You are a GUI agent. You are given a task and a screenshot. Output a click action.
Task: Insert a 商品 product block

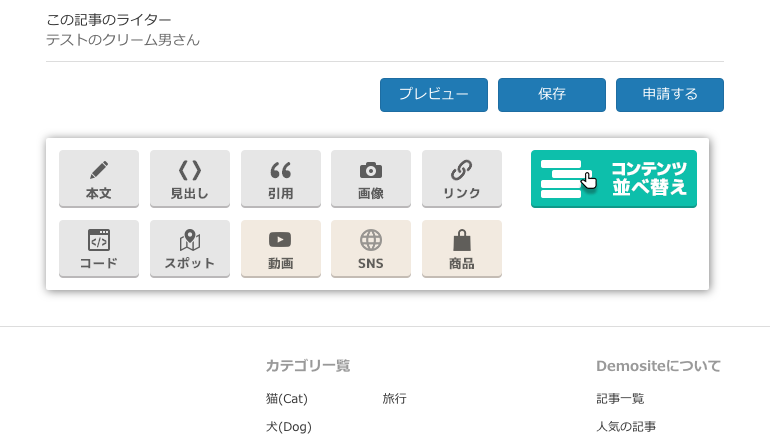point(462,249)
